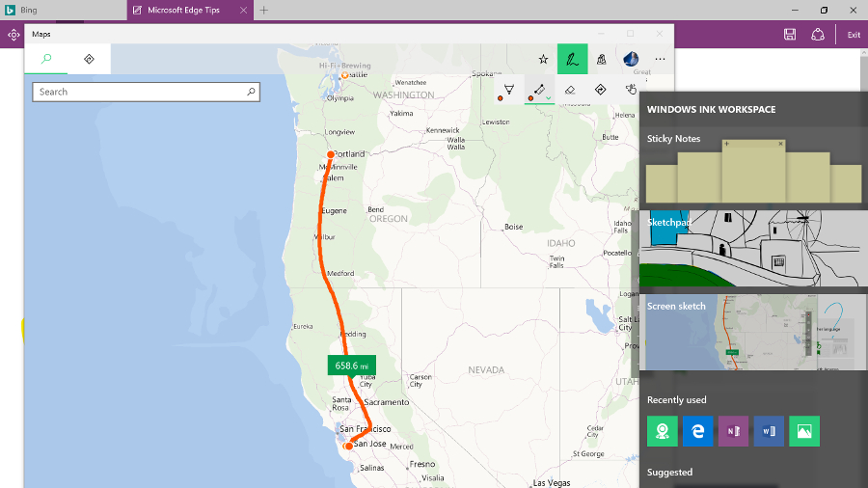Click the Carson City label
868x488 pixels.
420,381
